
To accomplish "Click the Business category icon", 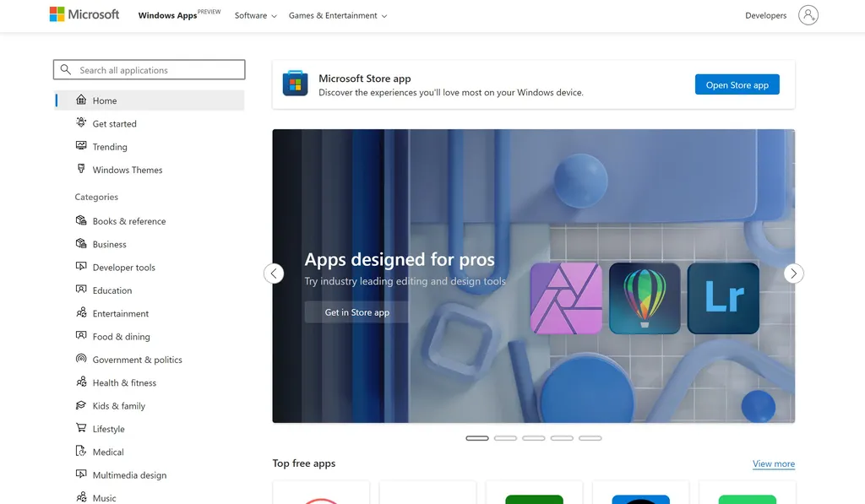I will pos(81,243).
